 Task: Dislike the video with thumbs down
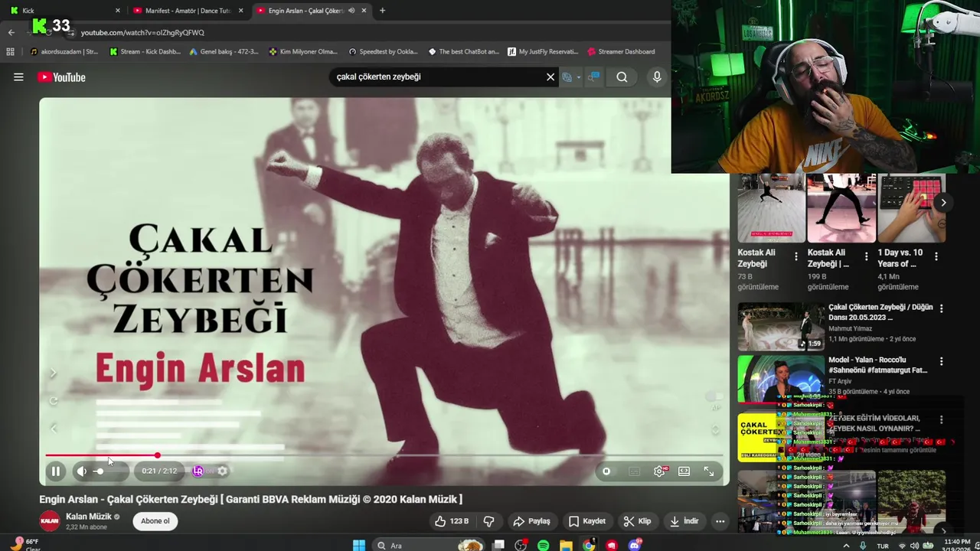coord(488,521)
